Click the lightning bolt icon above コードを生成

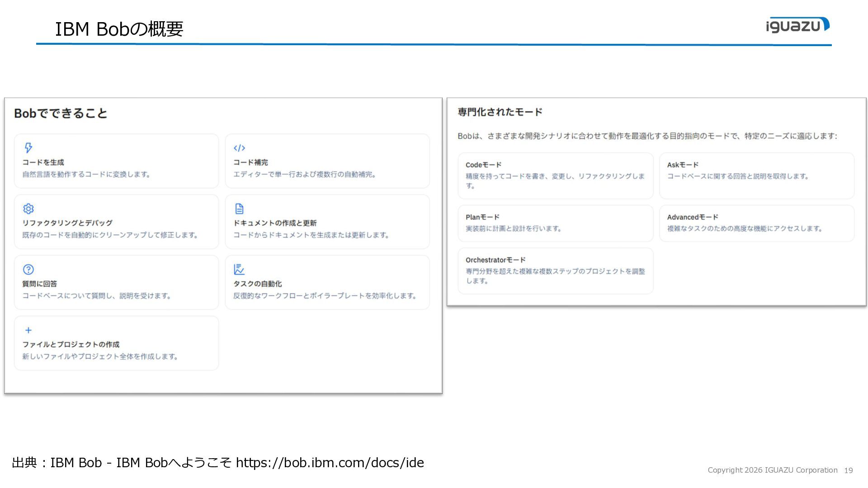(28, 148)
